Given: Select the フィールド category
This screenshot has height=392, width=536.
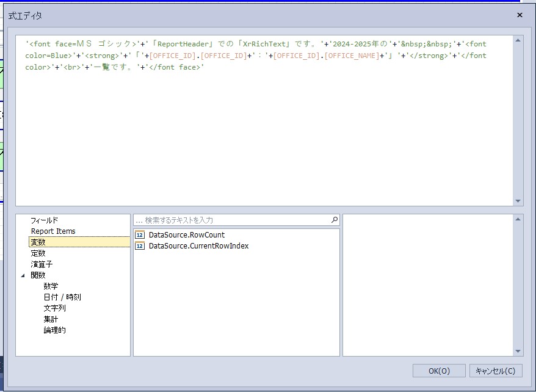Looking at the screenshot, I should [44, 220].
